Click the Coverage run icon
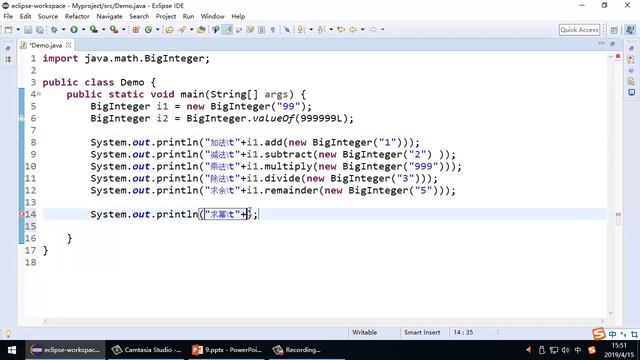640x360 pixels. click(94, 29)
